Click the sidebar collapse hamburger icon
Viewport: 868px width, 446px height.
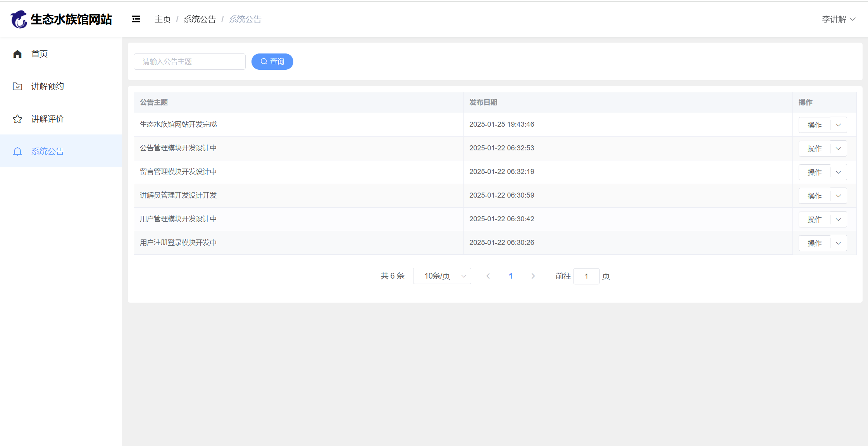[136, 19]
